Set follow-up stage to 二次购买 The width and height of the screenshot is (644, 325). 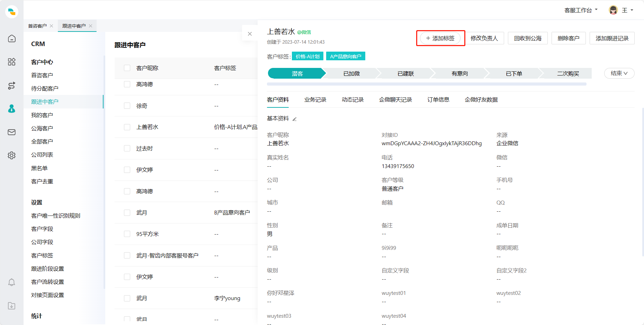[568, 73]
